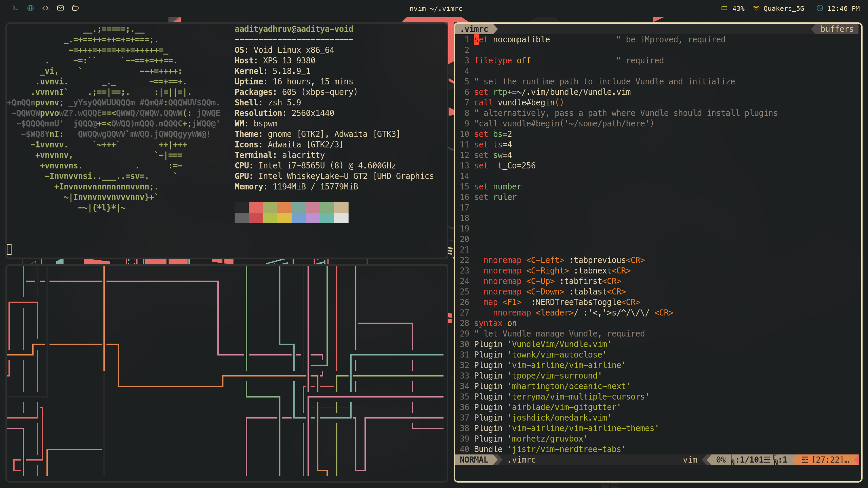Select the light blue swatch in neofetch bottom row
This screenshot has height=488, width=868.
point(299,218)
